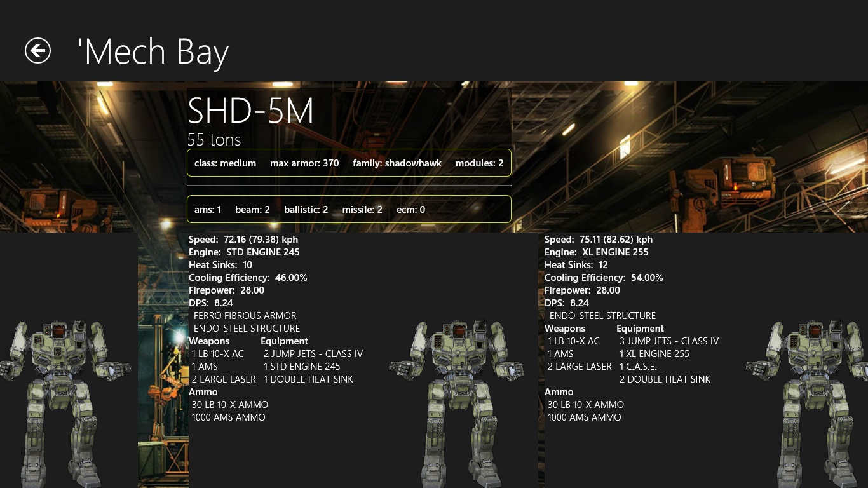This screenshot has width=868, height=488.
Task: Click Heat Sinks: 12 line
Action: tap(576, 265)
